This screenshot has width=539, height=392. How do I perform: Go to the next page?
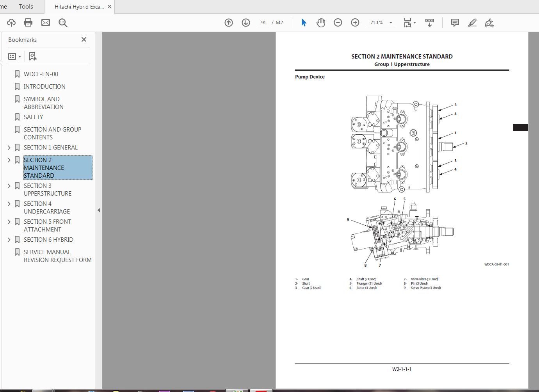[245, 22]
